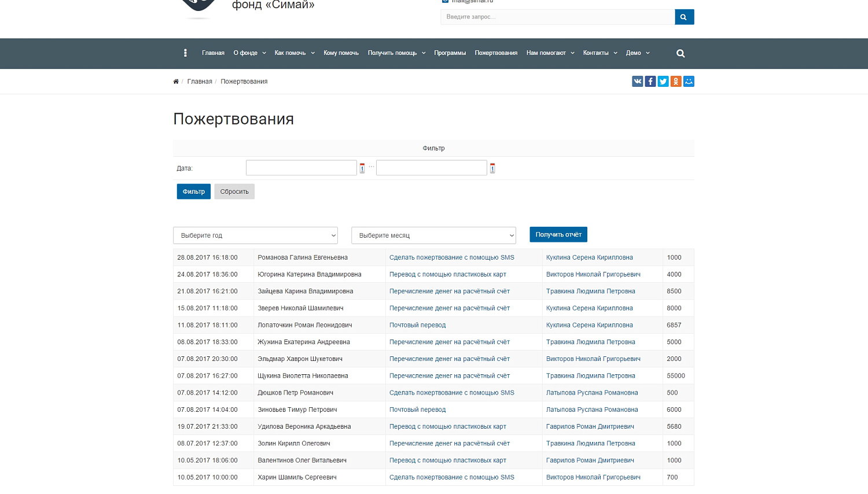Open the "Программы" menu item
The image size is (868, 494).
point(450,53)
